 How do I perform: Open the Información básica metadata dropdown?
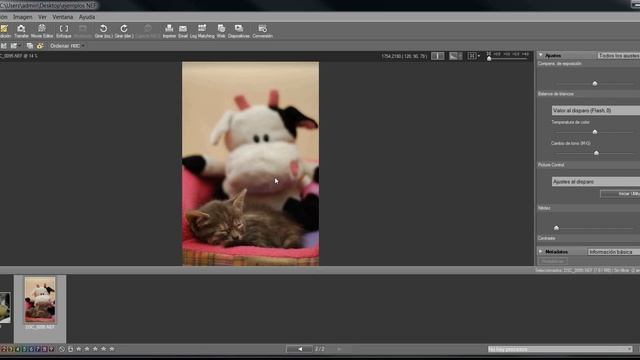613,252
